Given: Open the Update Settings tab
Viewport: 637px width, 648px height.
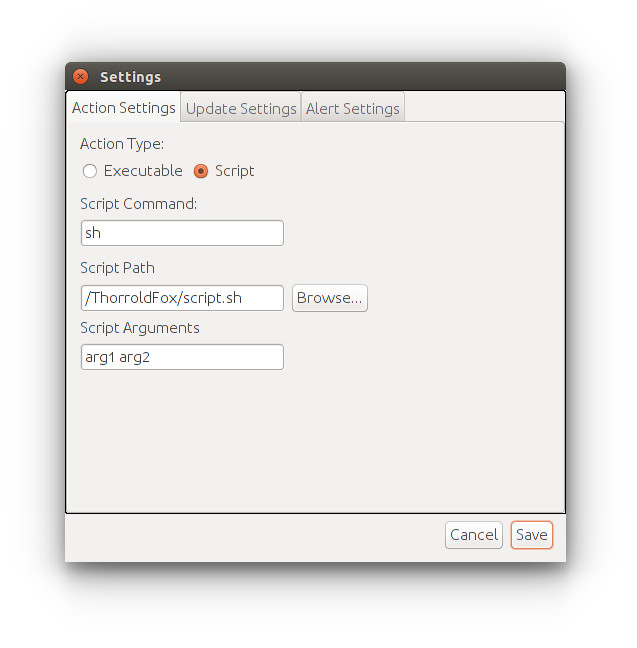Looking at the screenshot, I should pyautogui.click(x=241, y=108).
